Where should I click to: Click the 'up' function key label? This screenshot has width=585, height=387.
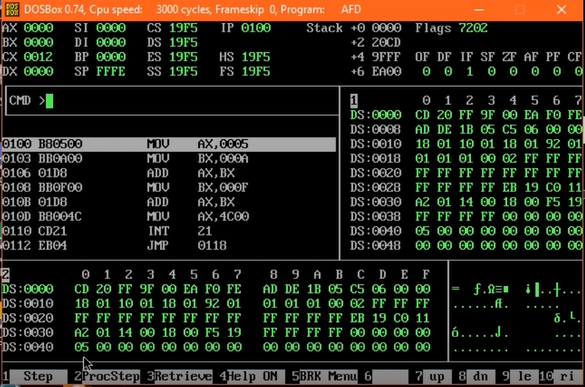tap(437, 376)
